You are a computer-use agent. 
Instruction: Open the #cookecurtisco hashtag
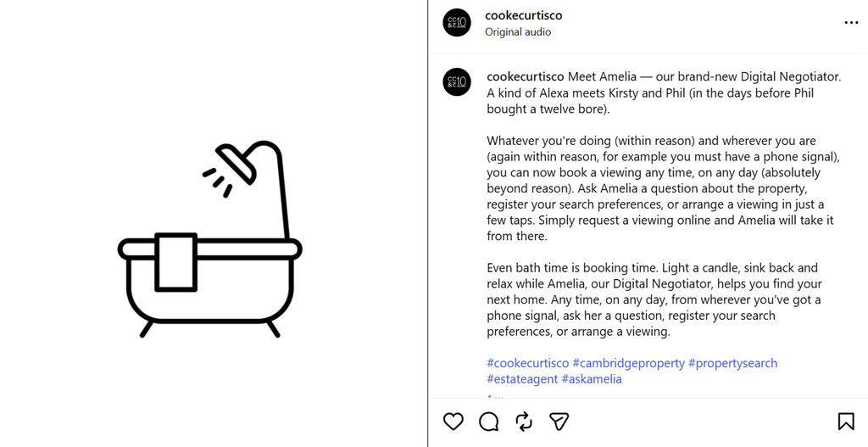[527, 363]
